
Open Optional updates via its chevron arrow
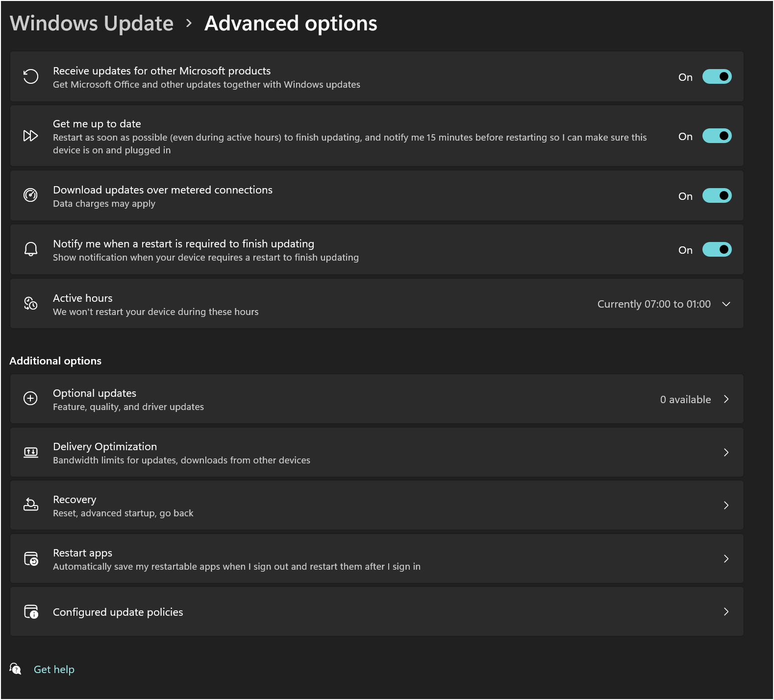(726, 399)
